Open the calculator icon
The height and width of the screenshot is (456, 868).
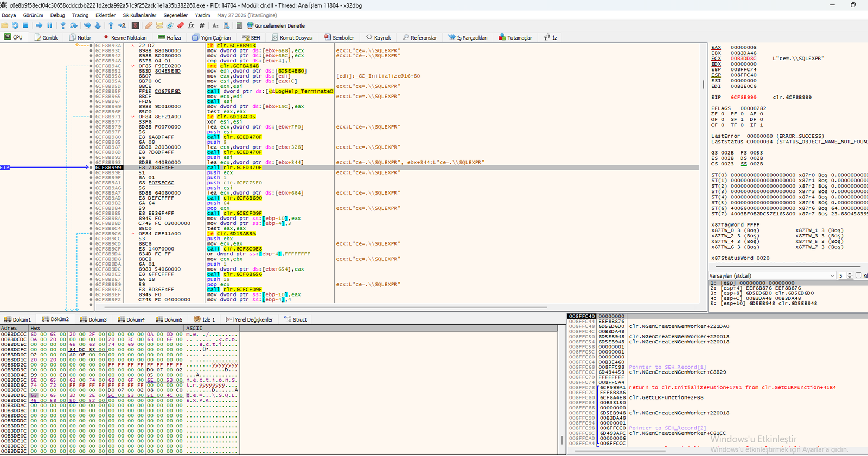(x=239, y=25)
